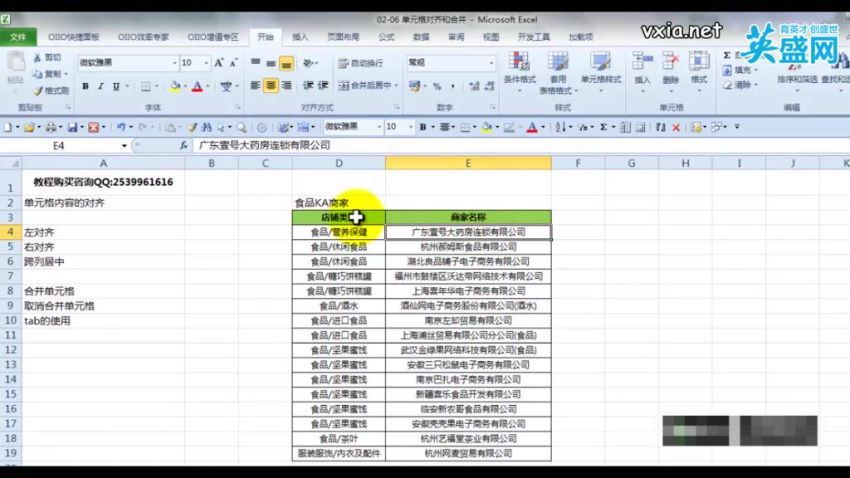
Task: Toggle Middle Align in Alignment group
Action: [x=271, y=63]
